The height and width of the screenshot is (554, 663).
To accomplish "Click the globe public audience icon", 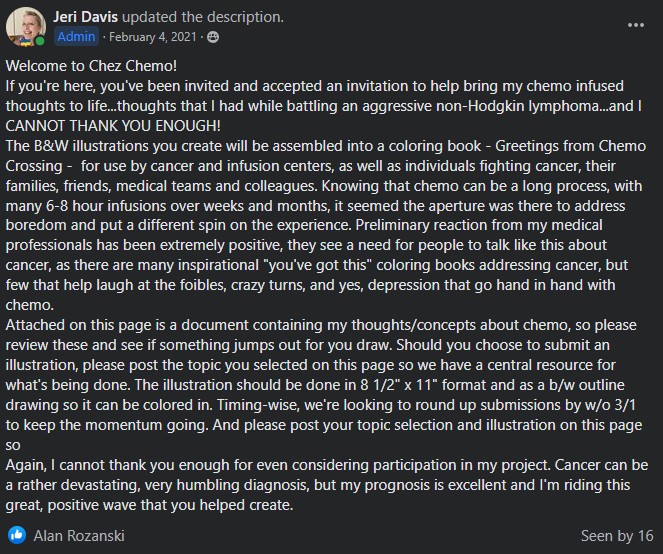I will pos(212,37).
